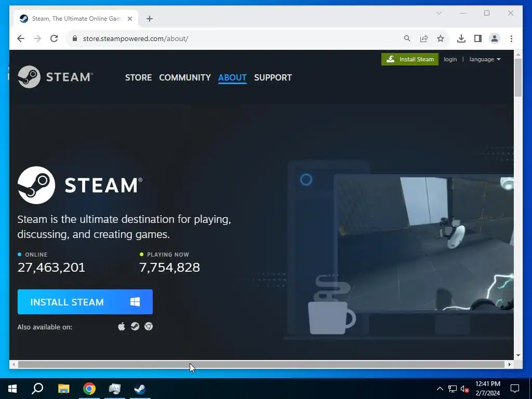Open the Windows Start menu
This screenshot has width=532, height=399.
tap(12, 389)
